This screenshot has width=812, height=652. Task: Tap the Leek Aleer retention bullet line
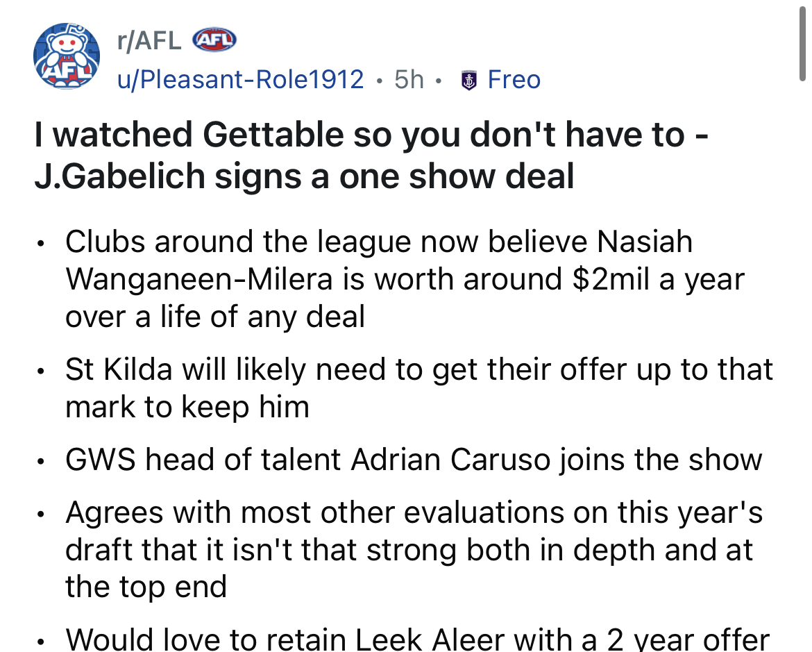[417, 640]
